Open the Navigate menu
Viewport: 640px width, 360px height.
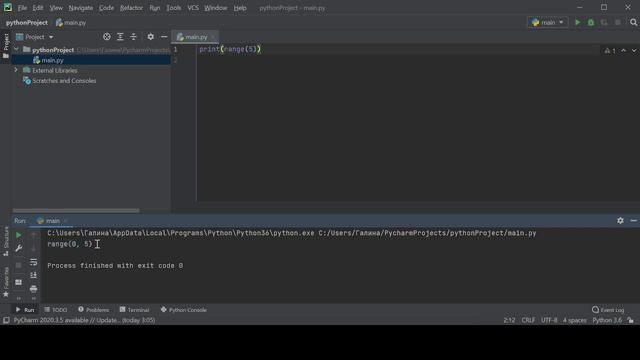(x=81, y=8)
